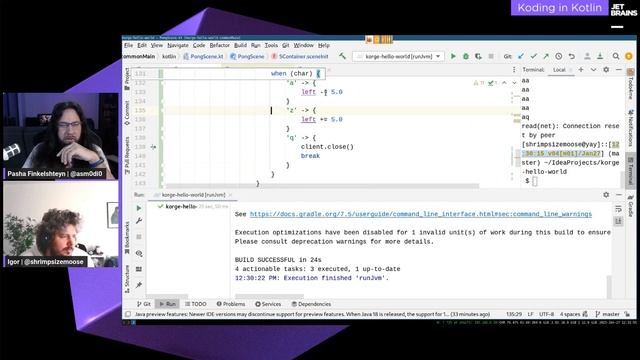The width and height of the screenshot is (640, 360).
Task: Run korge-hello-world with the green play icon
Action: (453, 56)
